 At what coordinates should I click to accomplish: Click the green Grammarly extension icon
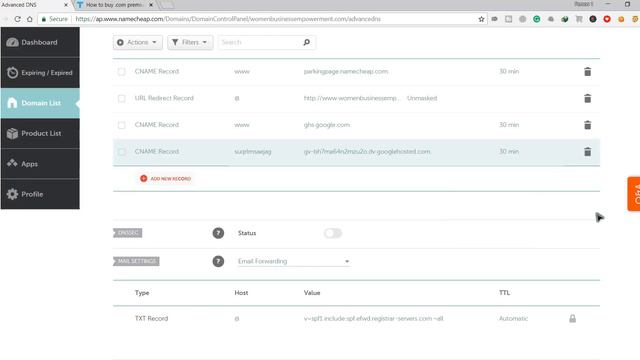536,19
